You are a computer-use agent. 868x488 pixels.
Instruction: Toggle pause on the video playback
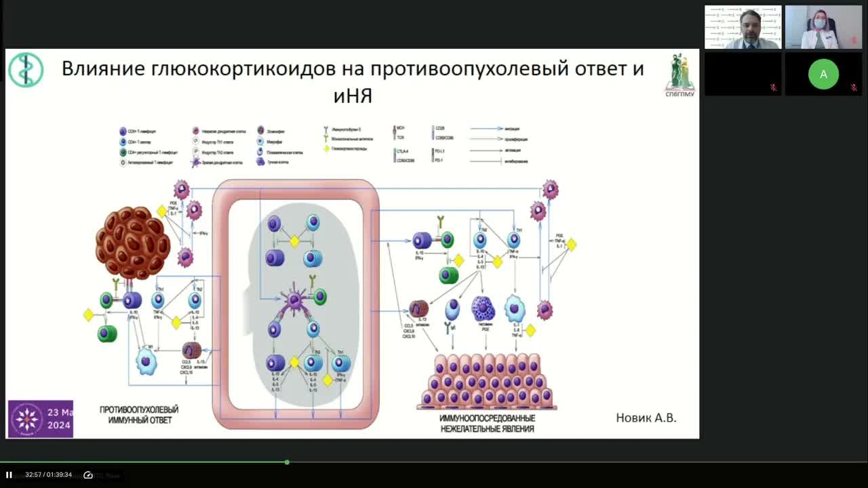[x=8, y=474]
